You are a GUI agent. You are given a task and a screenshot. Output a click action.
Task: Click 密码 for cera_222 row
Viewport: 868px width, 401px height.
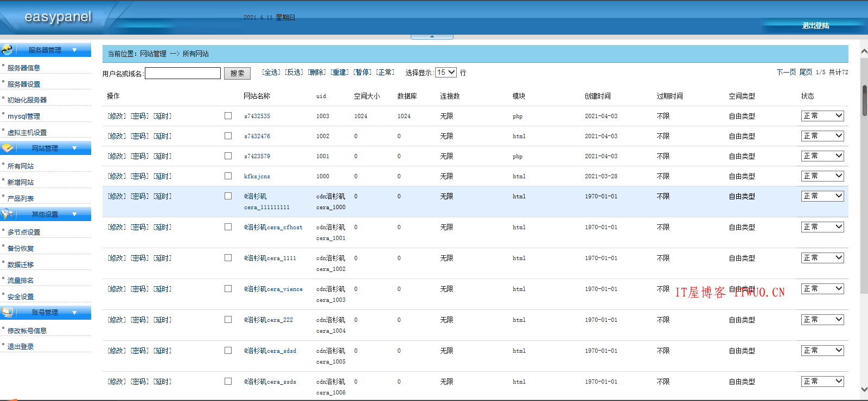[139, 320]
